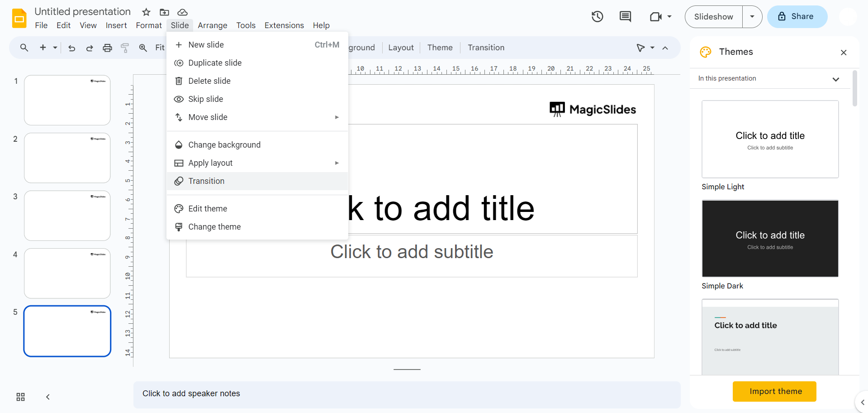Viewport: 868px width, 413px height.
Task: Star the Untitled presentation
Action: point(146,12)
